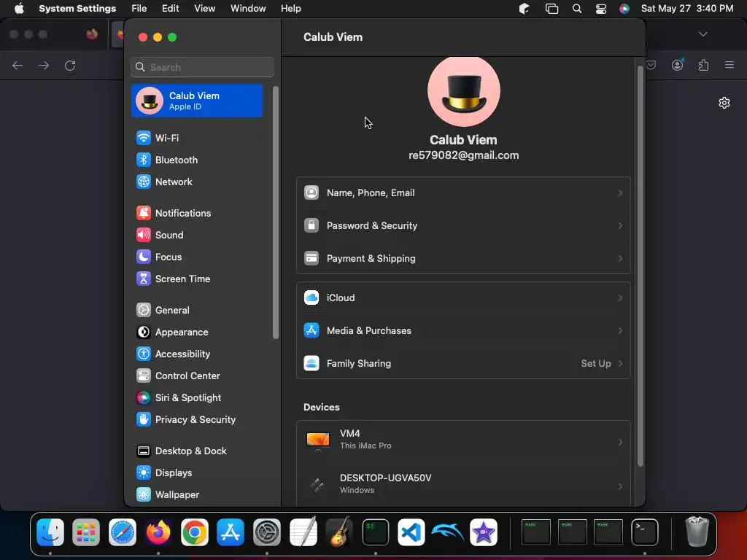Click the sidebar vertical scrollbar
Viewport: 747px width, 560px height.
point(275,212)
